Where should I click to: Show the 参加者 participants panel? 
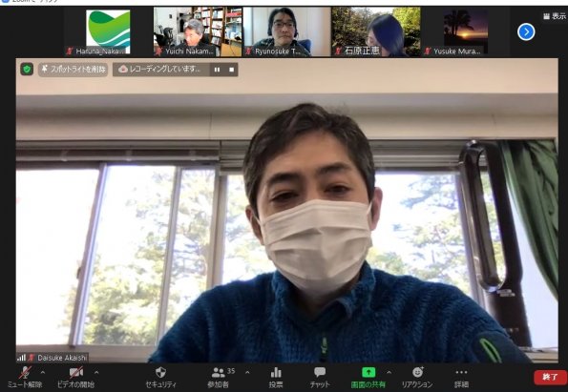(x=218, y=377)
